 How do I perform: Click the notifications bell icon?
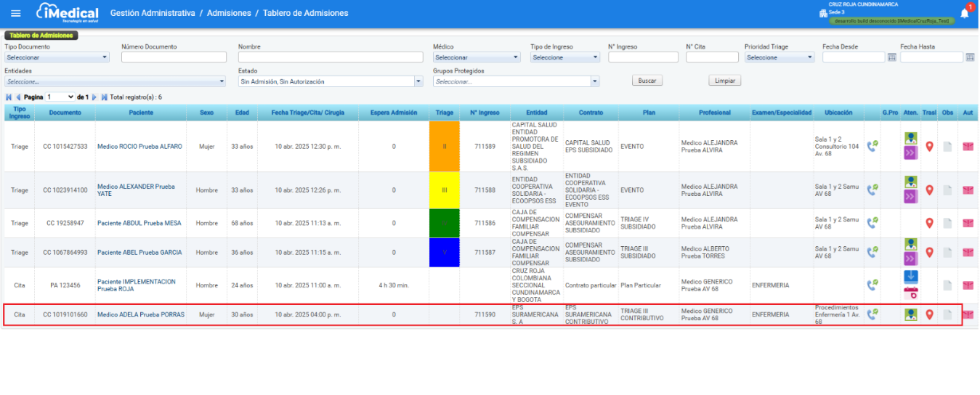coord(964,13)
